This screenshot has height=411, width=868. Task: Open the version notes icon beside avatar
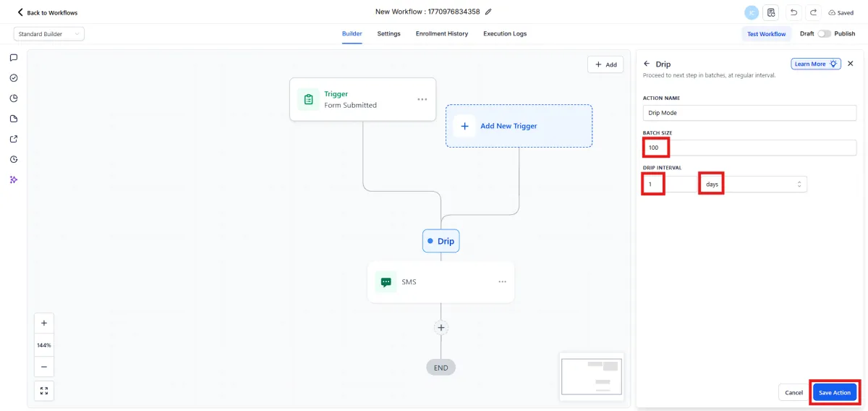click(x=771, y=12)
